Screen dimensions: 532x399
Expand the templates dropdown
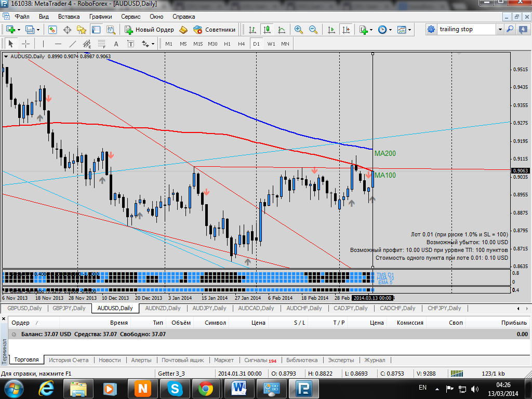[409, 30]
